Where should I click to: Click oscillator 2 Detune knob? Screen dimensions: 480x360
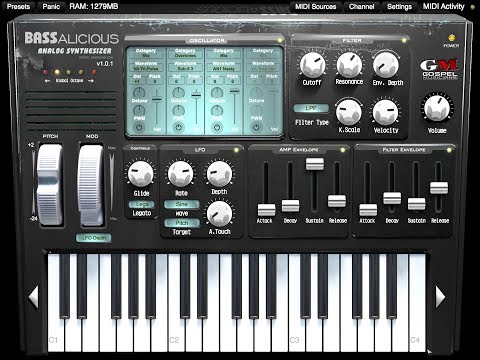coord(178,92)
